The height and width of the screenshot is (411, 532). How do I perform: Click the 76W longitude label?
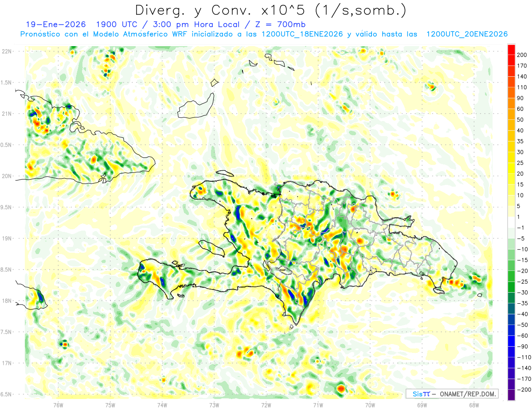[x=58, y=405]
